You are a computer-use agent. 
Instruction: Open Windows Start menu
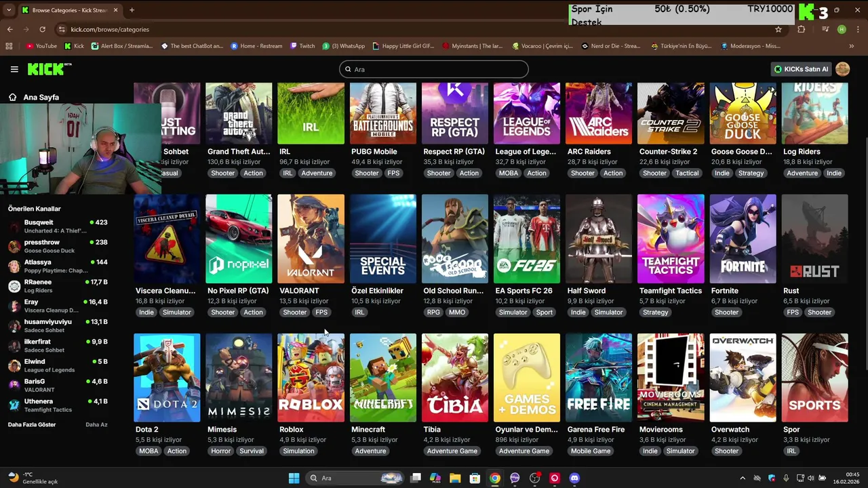(294, 478)
